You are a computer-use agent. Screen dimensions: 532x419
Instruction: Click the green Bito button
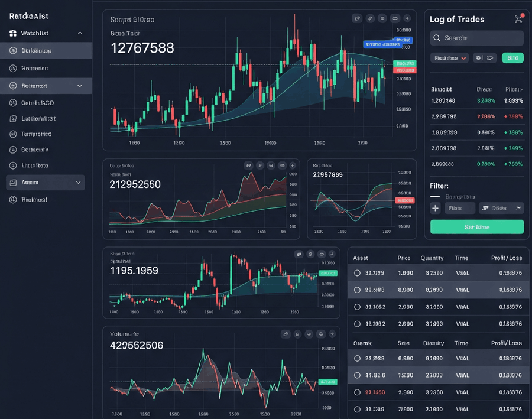[x=512, y=58]
